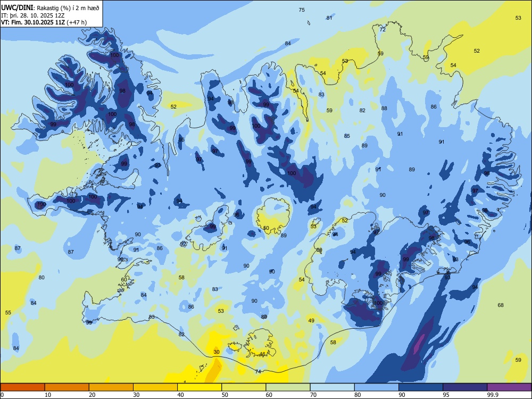The image size is (532, 399).
Task: Click the lightest blue 70–80 legend swatch
Action: [x=332, y=387]
